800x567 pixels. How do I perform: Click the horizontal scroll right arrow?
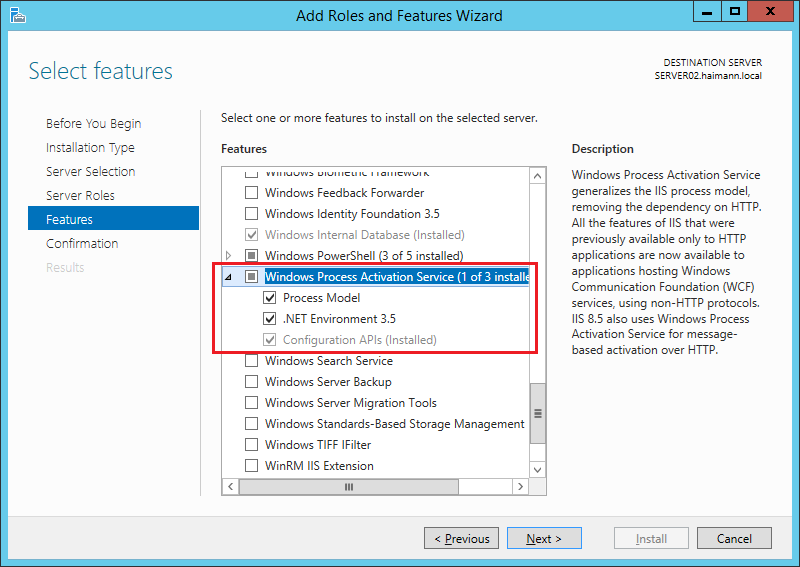(520, 486)
